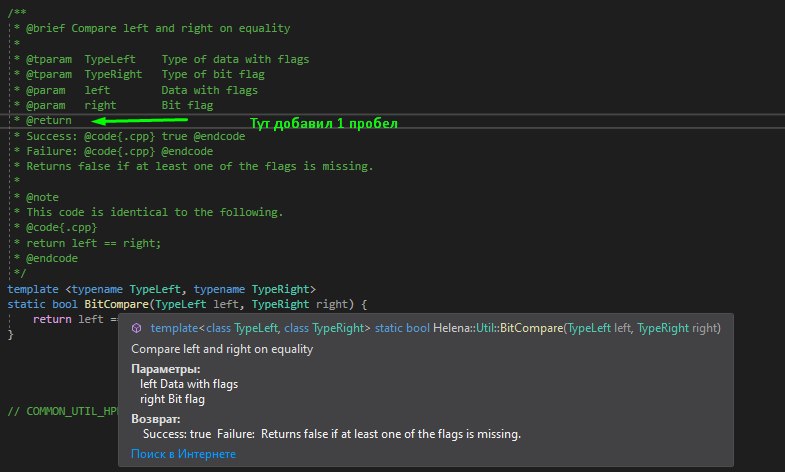Screen dimensions: 785x472
Task: Click 'TypeLeft' in the first @tparam line
Action: pyautogui.click(x=110, y=59)
